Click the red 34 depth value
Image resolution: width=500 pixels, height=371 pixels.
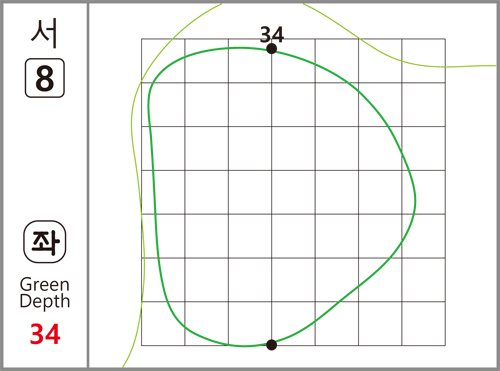pos(45,334)
